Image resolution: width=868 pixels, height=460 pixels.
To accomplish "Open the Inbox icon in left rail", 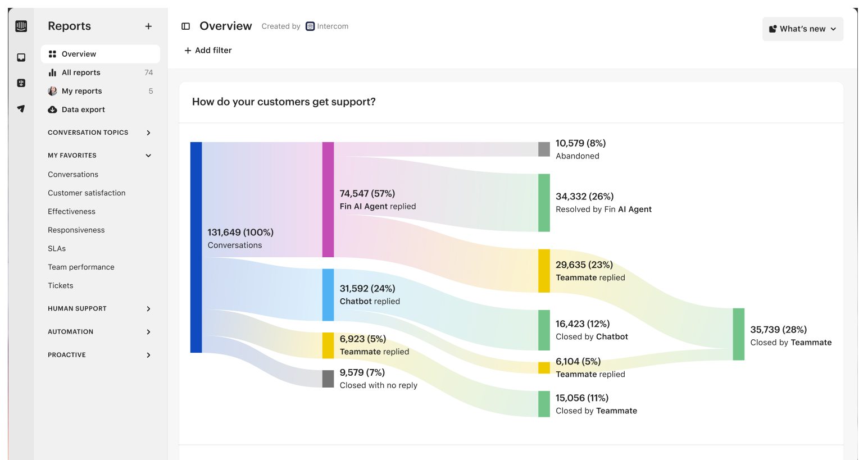I will [x=21, y=57].
